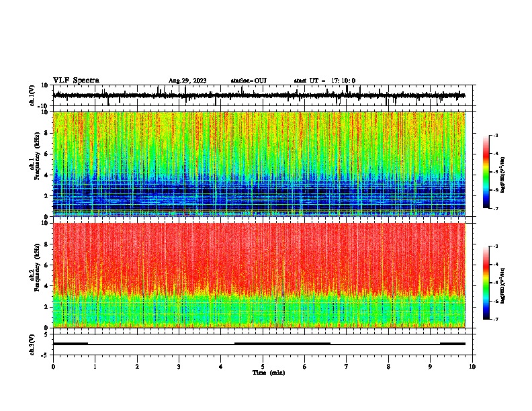Image resolution: width=532 pixels, height=411 pixels.
Task: Click the '-3' value on ch.2 color bar
Action: (x=495, y=246)
